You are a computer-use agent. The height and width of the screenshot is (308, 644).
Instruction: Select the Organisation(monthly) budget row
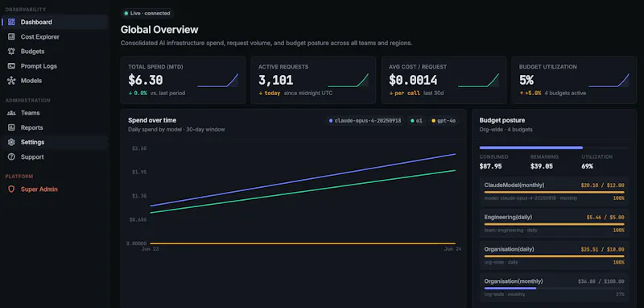[x=554, y=287]
